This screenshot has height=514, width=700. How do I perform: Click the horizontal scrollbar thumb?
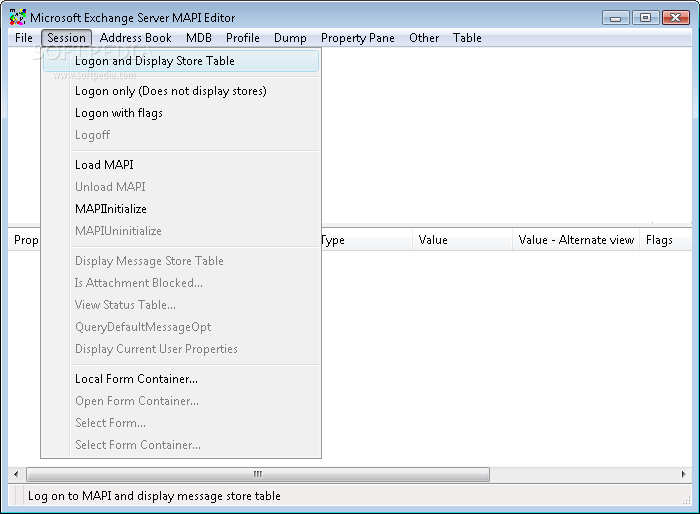point(258,474)
